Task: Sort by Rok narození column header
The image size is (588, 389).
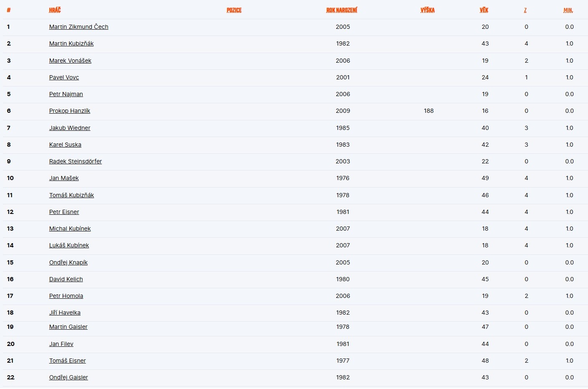Action: 342,10
